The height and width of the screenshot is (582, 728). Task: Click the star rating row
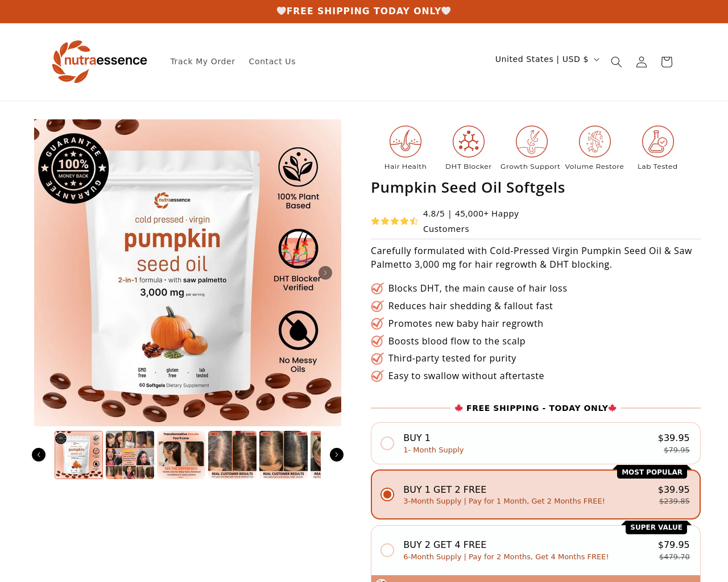(395, 221)
